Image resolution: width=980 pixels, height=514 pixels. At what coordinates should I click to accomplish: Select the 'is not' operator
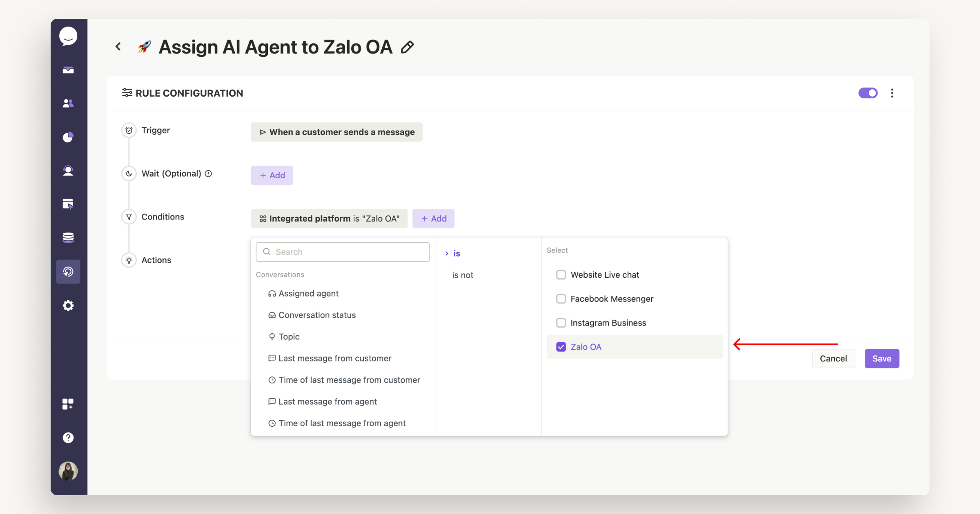pyautogui.click(x=462, y=275)
